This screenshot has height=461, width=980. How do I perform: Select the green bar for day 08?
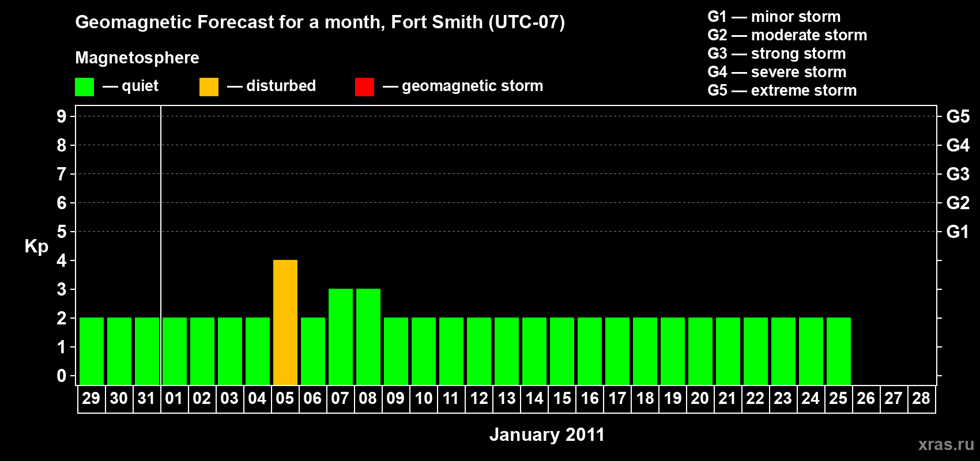coord(368,337)
